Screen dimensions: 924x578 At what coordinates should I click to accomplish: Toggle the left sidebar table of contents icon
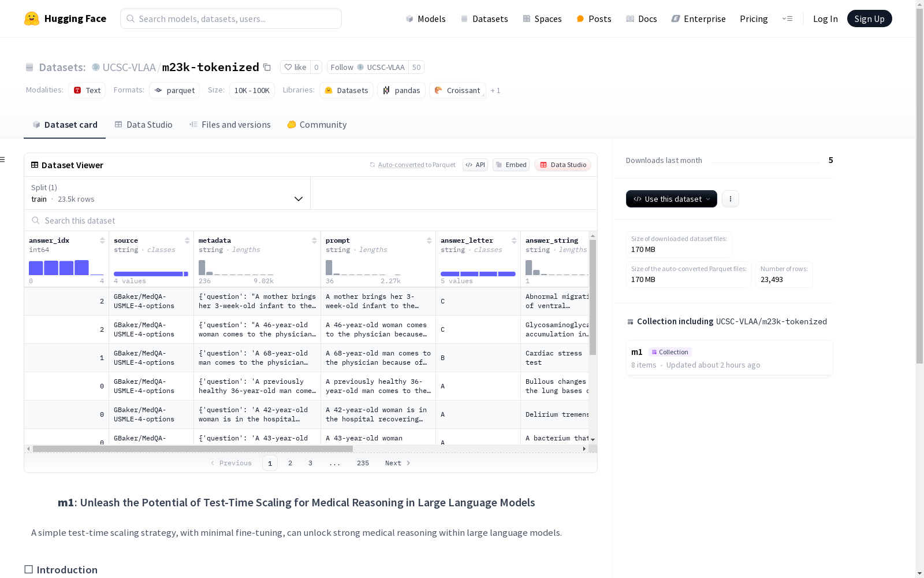point(3,160)
